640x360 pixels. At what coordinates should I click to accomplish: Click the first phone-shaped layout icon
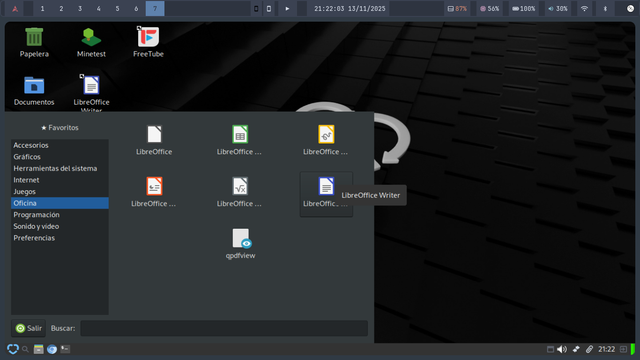[x=256, y=9]
